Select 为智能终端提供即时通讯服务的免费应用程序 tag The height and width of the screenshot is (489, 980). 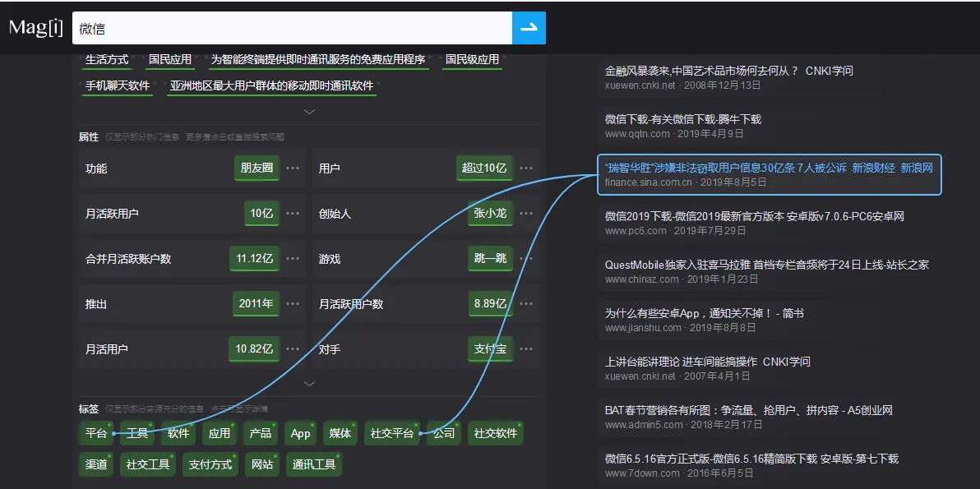coord(318,60)
